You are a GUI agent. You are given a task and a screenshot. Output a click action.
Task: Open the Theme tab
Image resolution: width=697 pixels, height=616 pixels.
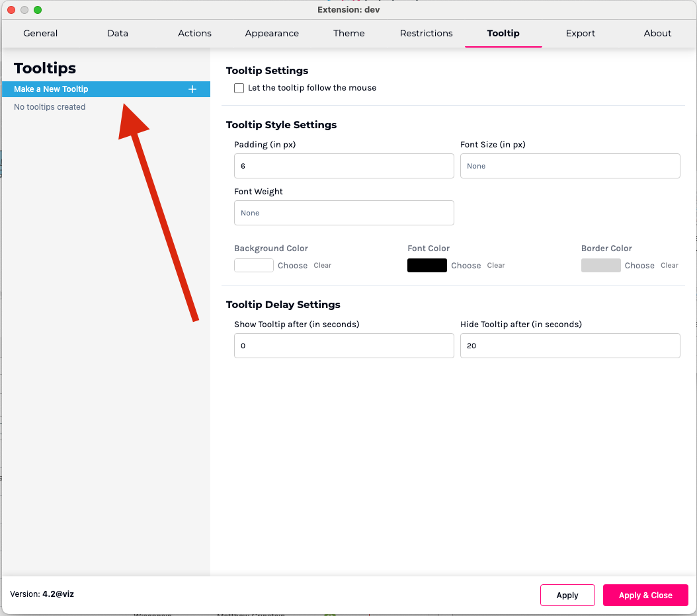click(349, 33)
